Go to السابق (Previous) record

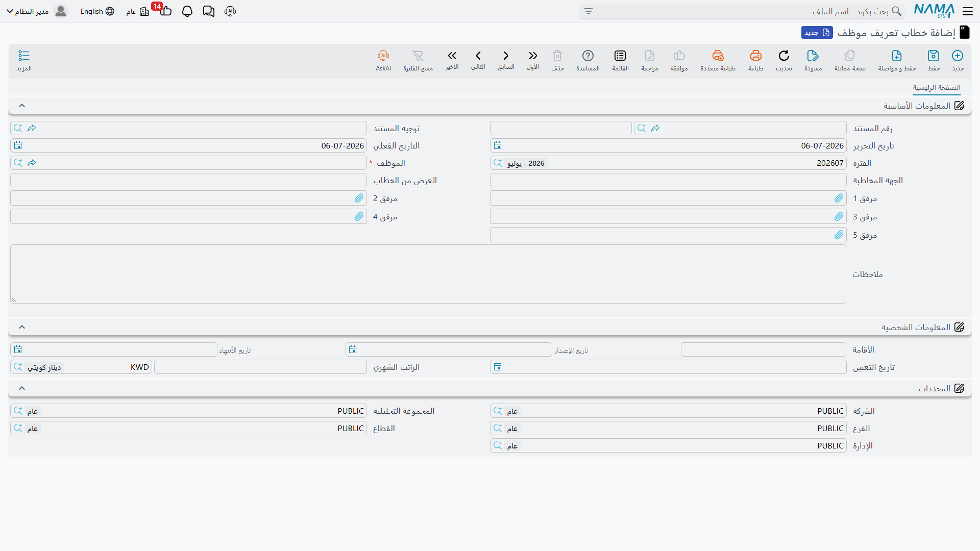tap(506, 56)
